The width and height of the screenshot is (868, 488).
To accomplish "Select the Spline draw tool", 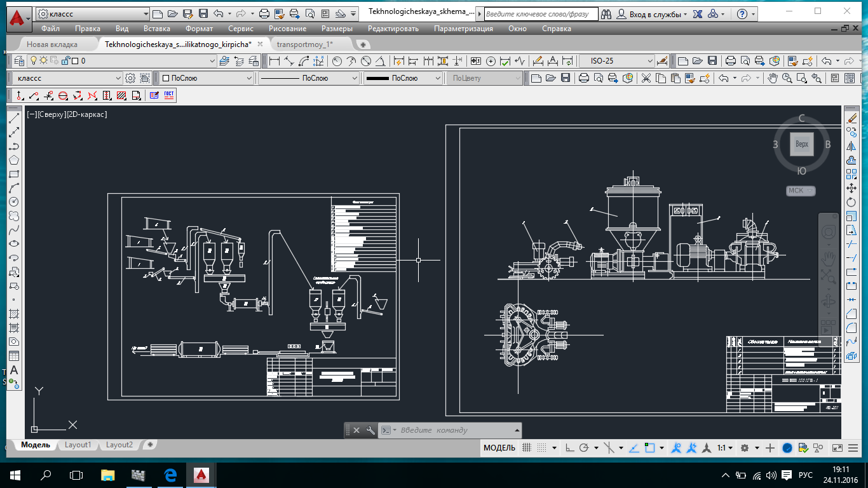I will (14, 230).
